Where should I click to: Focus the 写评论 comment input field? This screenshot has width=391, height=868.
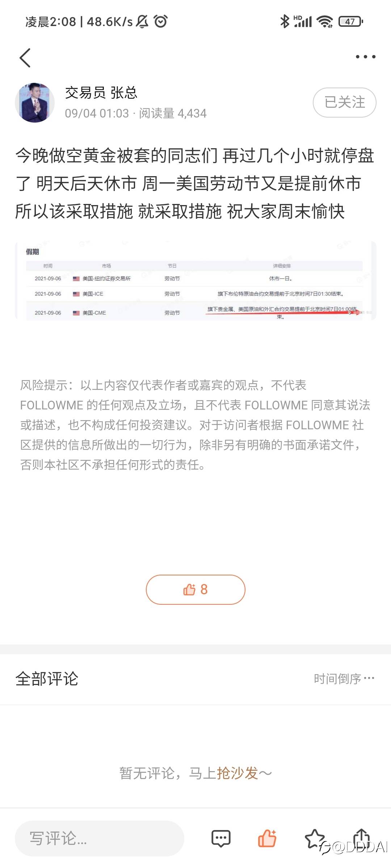(x=100, y=838)
